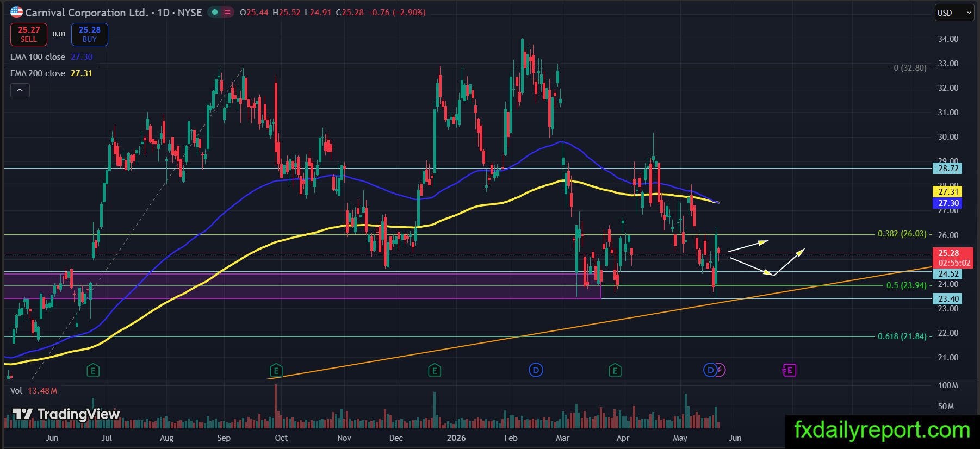Click the red 25.28 current price tag

(x=954, y=253)
